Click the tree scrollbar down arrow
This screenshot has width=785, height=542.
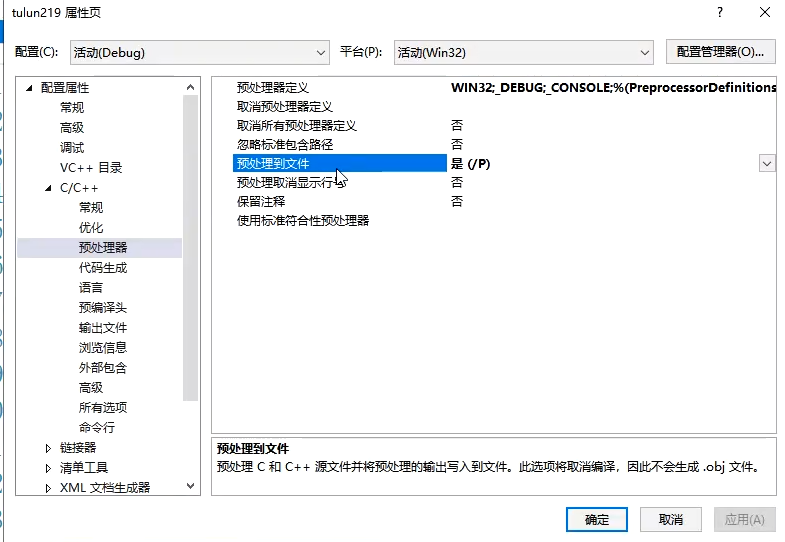pos(191,486)
